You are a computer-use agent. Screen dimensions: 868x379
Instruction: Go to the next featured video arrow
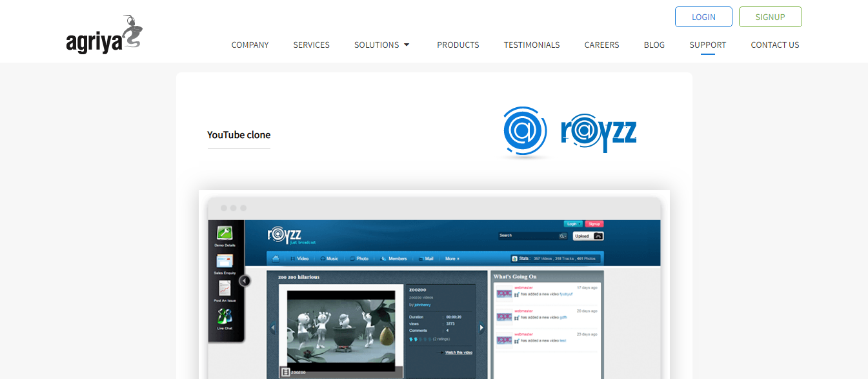pyautogui.click(x=481, y=329)
